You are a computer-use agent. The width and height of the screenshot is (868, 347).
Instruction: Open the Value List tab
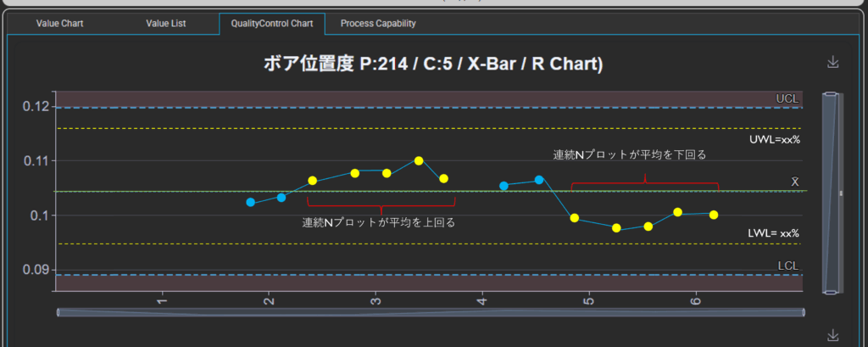166,24
